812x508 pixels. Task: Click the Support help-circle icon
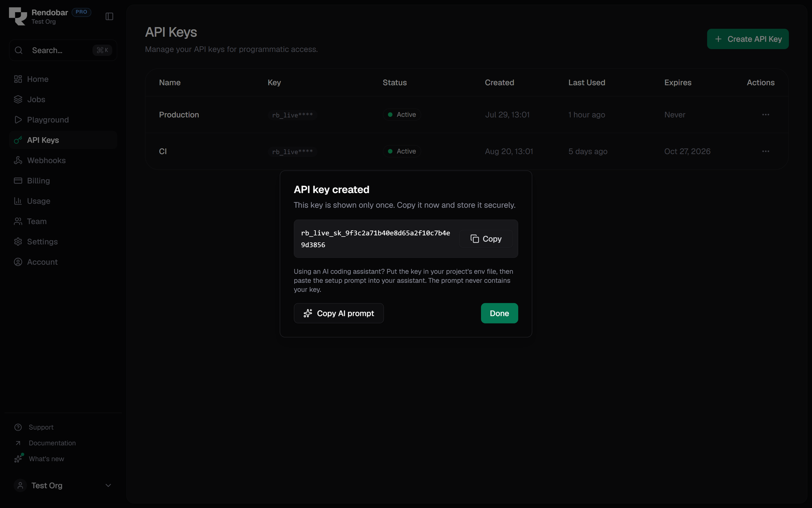(18, 427)
